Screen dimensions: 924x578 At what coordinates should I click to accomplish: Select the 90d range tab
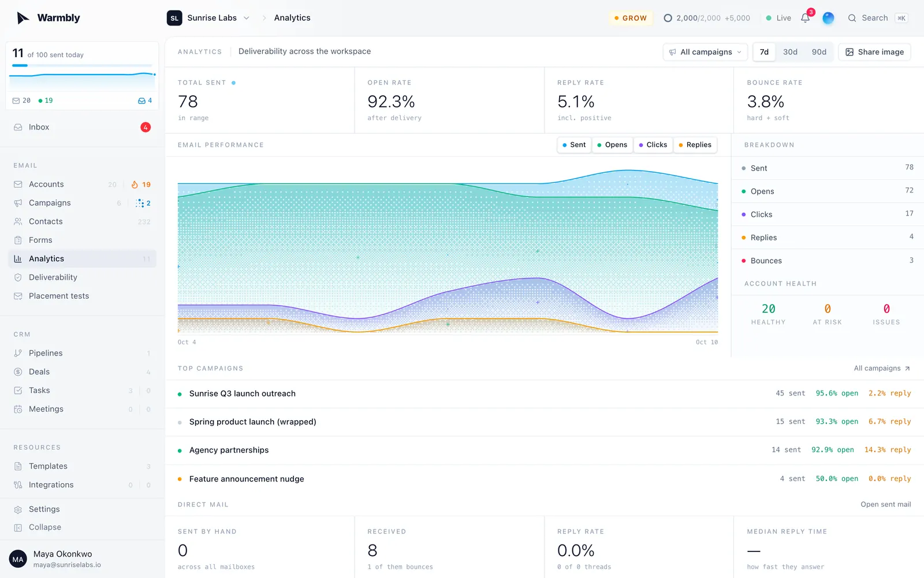(819, 52)
